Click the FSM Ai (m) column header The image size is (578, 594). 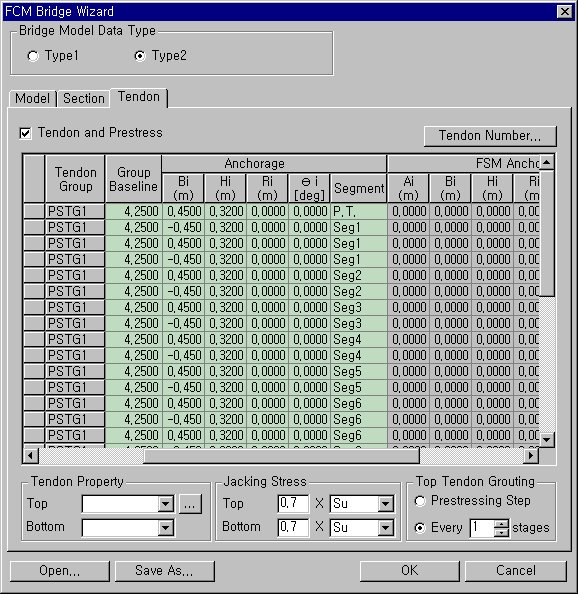(408, 188)
